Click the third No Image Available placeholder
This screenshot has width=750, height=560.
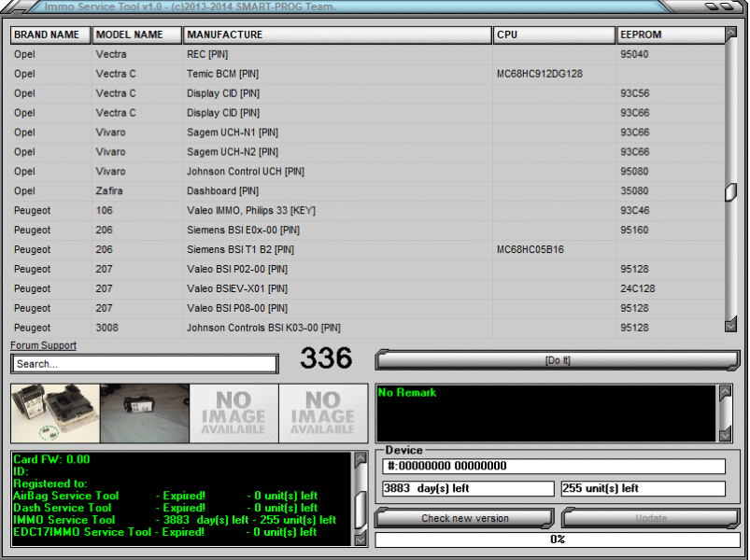click(233, 413)
